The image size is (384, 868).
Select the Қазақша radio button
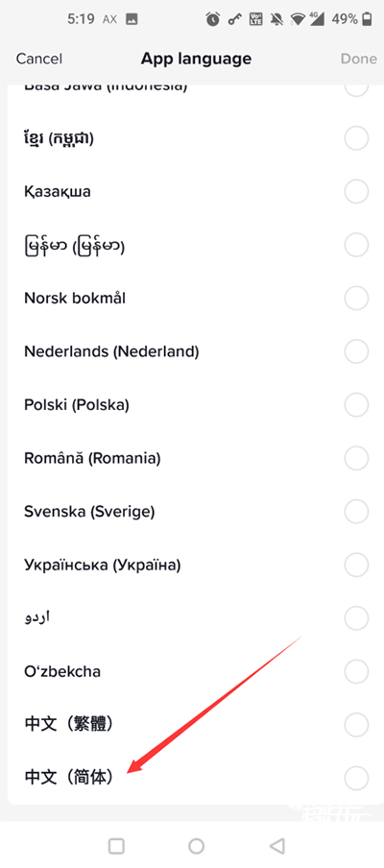tap(356, 192)
